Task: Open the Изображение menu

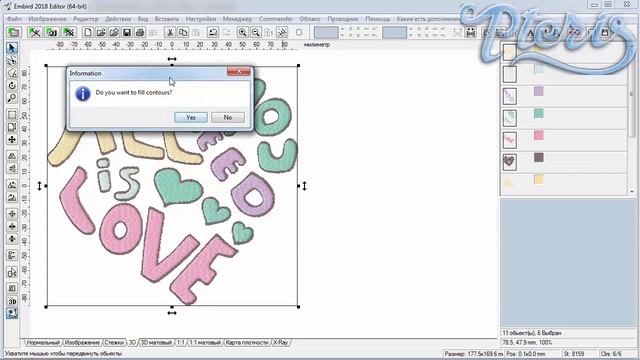Action: tap(47, 19)
